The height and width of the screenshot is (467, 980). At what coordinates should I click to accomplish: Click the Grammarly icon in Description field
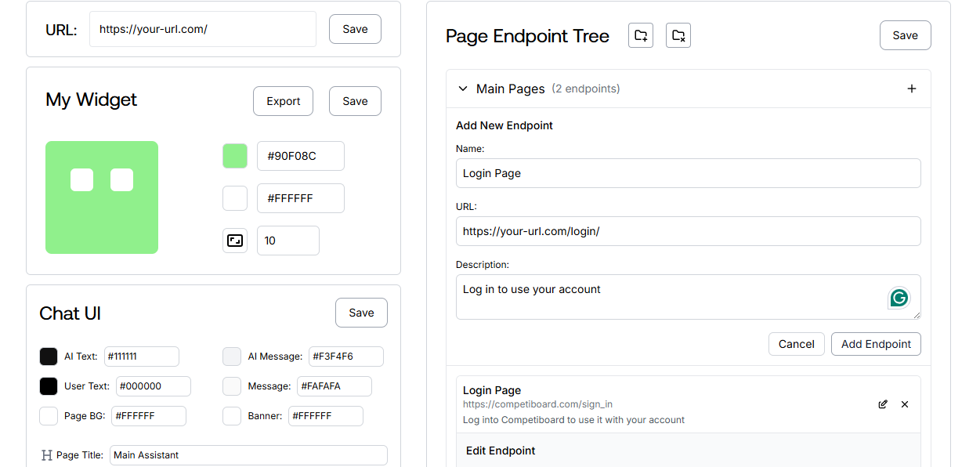click(899, 298)
